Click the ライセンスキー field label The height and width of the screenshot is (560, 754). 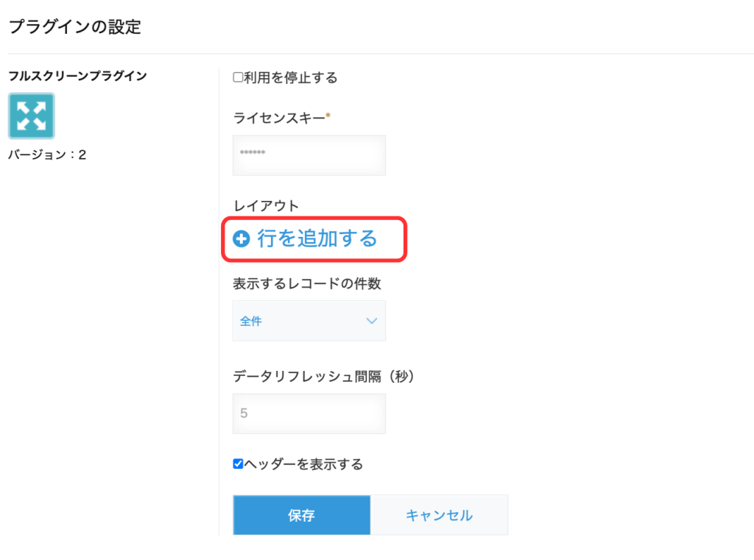coord(278,117)
